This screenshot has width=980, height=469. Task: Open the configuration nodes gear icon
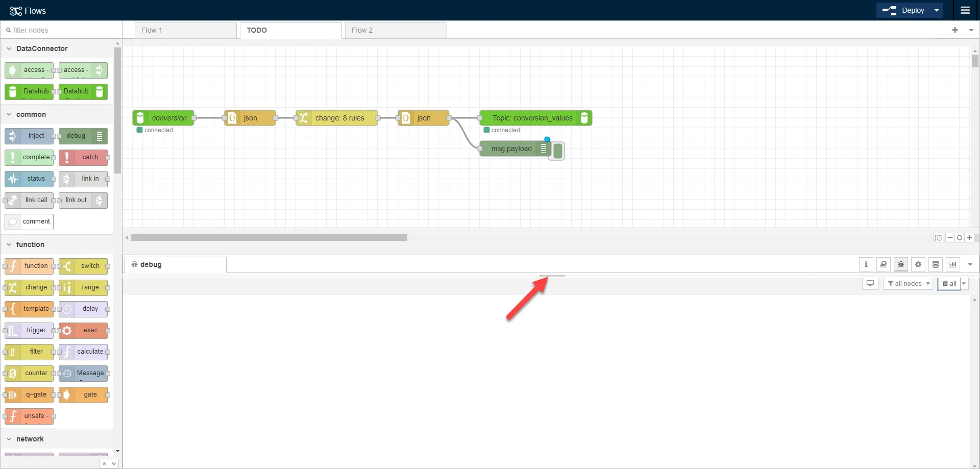click(918, 264)
